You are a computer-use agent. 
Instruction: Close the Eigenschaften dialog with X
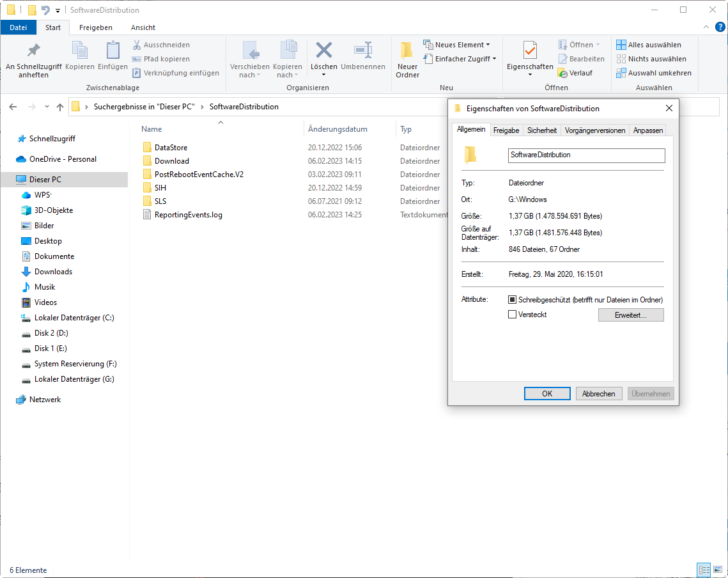[669, 108]
